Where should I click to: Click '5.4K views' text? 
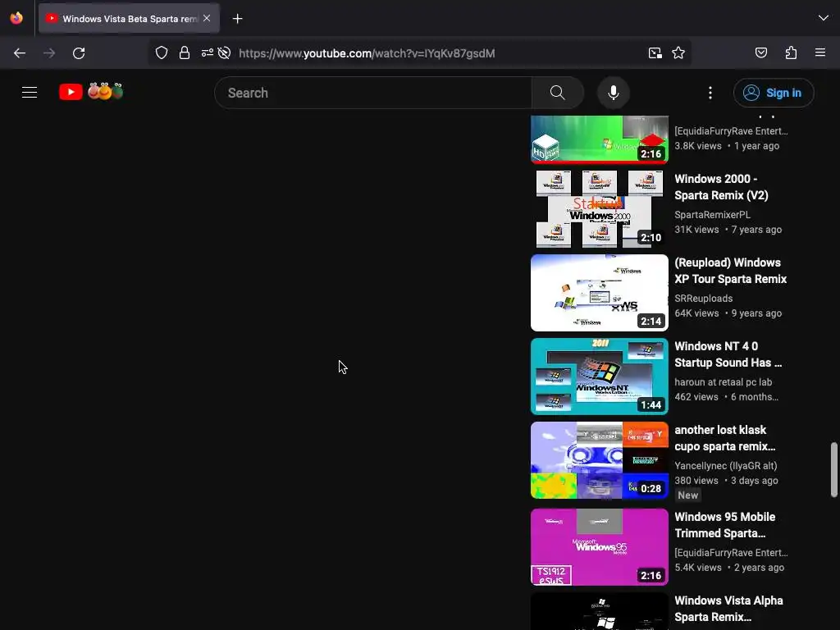point(698,568)
